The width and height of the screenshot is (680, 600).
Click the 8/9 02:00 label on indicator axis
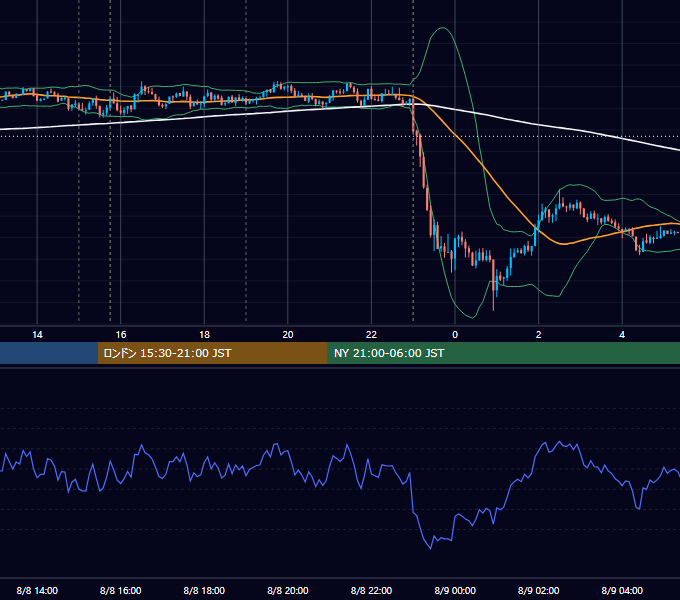(539, 590)
